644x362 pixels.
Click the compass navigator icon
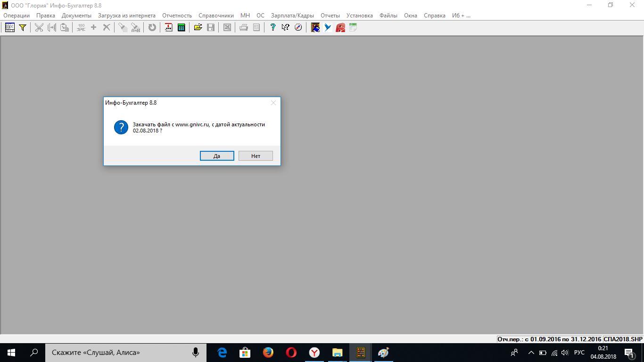tap(298, 27)
